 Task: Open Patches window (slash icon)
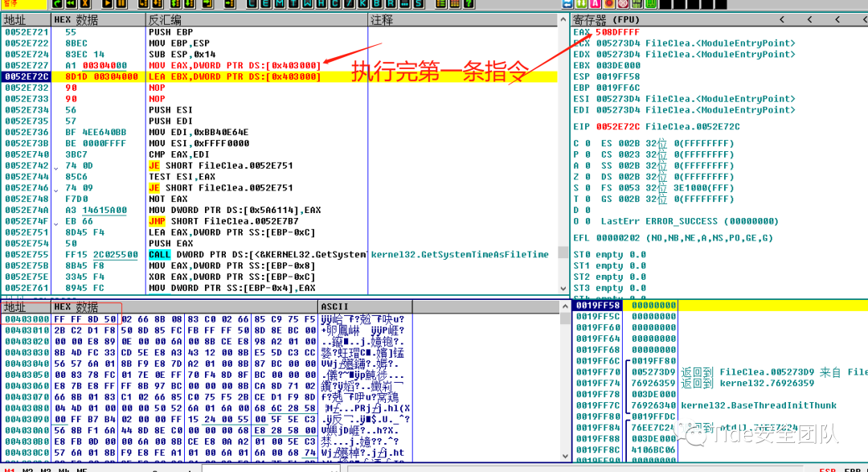[x=349, y=4]
